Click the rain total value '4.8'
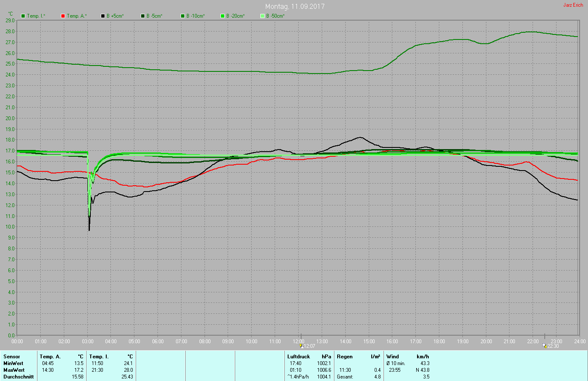588x381 pixels. (377, 377)
